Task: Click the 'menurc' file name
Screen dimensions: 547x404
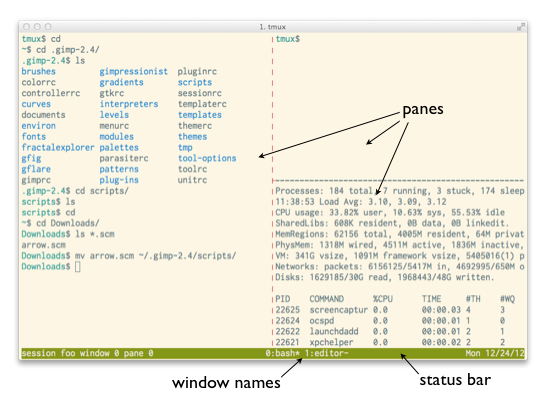Action: 114,126
